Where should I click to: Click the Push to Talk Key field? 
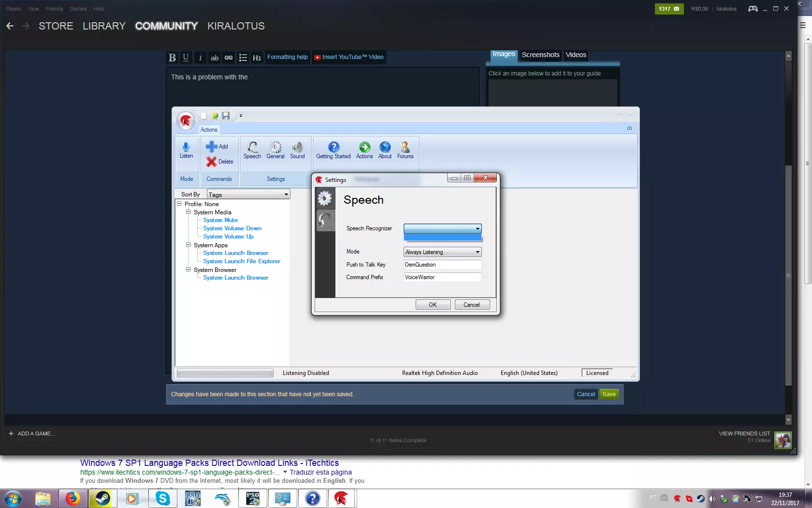[x=443, y=265]
